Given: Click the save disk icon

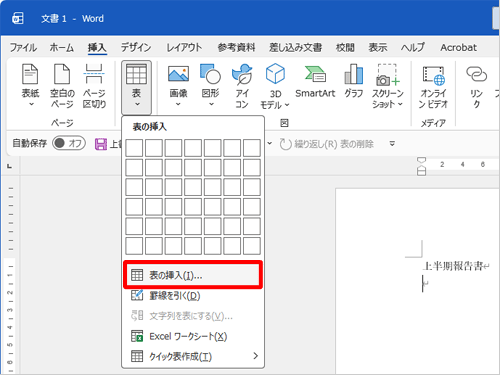Looking at the screenshot, I should tap(101, 144).
